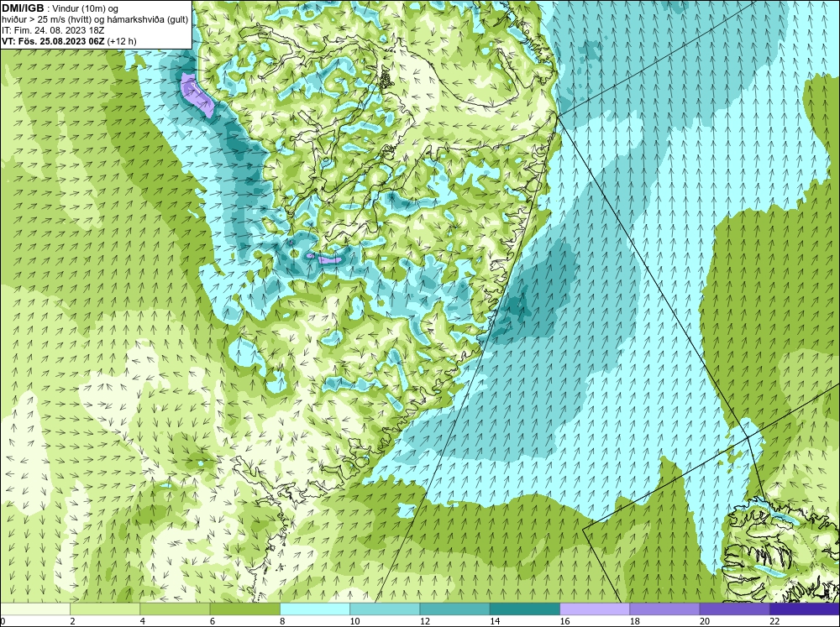Click the legend label '8'
The image size is (840, 627).
281,621
